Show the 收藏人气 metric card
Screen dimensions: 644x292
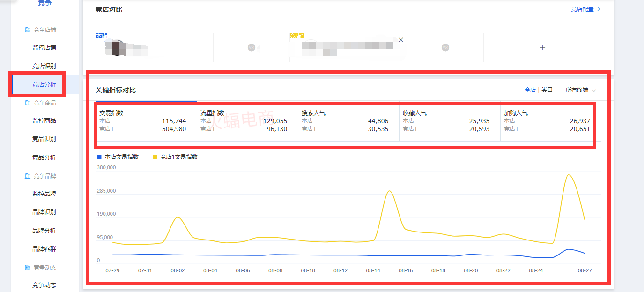coord(450,121)
